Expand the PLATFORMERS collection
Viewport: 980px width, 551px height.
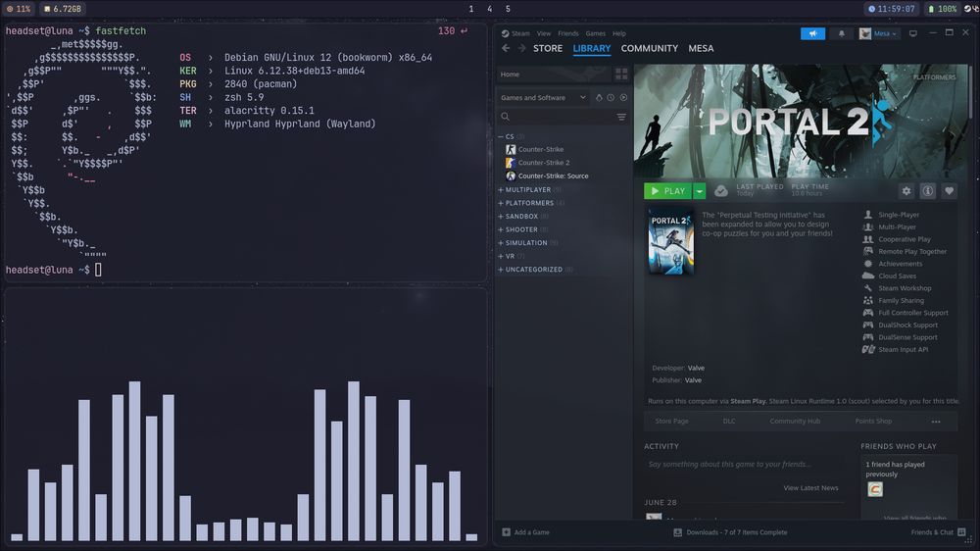[501, 203]
